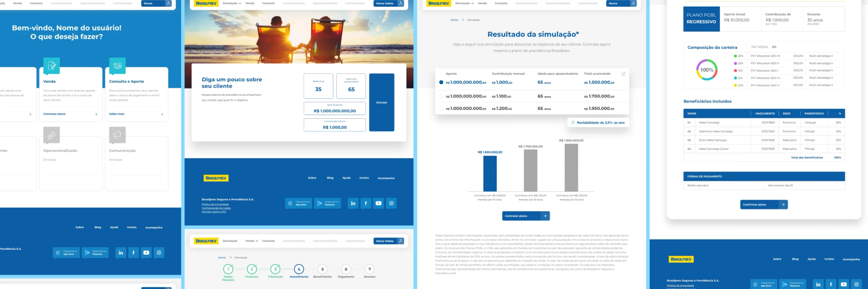
Task: Open YouTube icon in simulation form footer
Action: pos(378,203)
